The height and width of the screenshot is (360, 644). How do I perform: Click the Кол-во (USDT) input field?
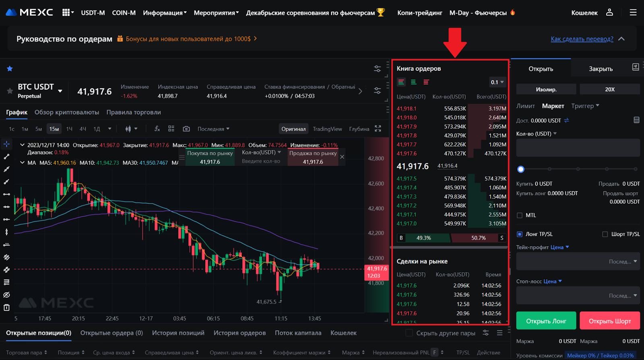pyautogui.click(x=578, y=148)
